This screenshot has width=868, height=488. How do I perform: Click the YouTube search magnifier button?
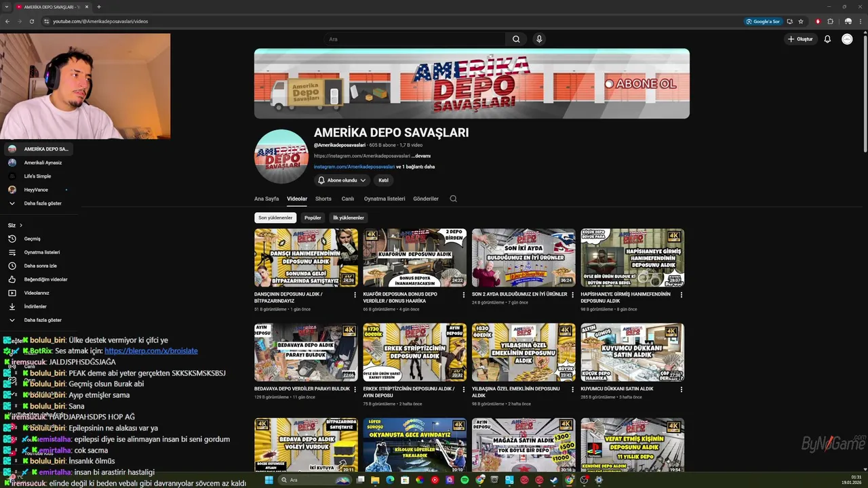[x=516, y=39]
